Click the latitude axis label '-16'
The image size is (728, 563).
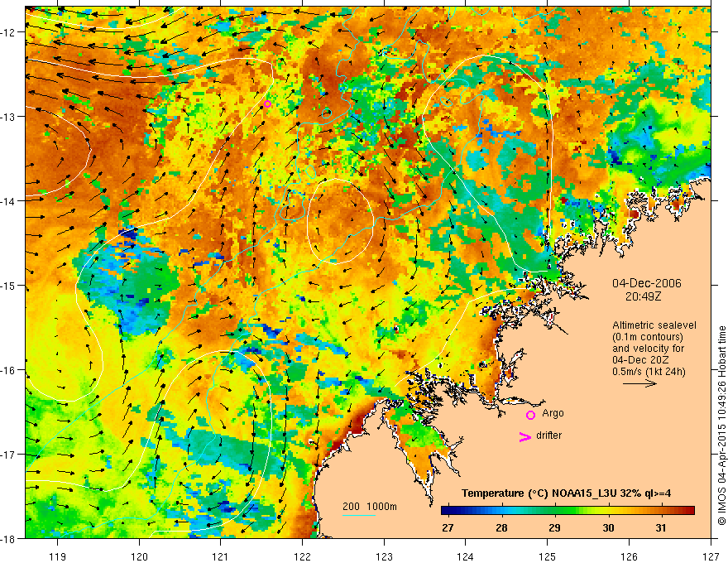pyautogui.click(x=8, y=370)
